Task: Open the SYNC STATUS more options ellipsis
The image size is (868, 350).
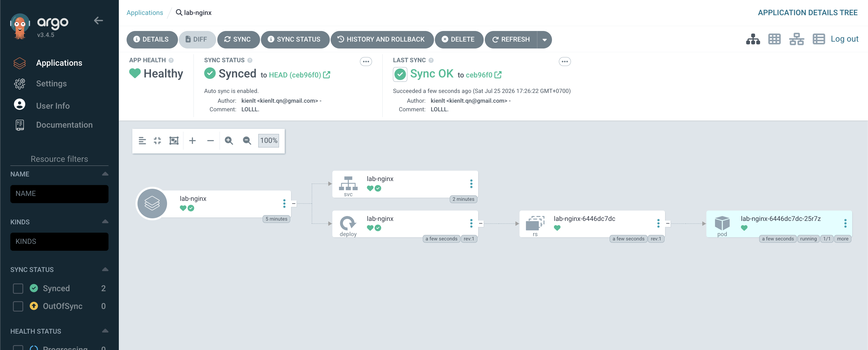Action: (x=366, y=62)
